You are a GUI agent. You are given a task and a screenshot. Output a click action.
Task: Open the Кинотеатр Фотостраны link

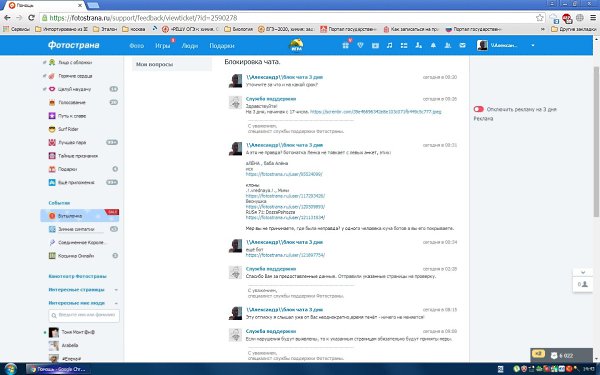[77, 276]
